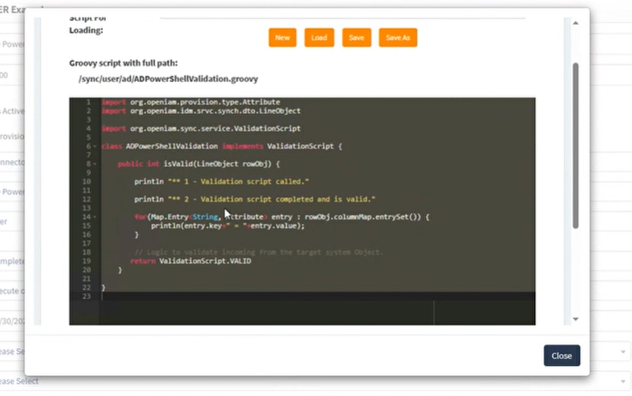This screenshot has height=396, width=632.
Task: Click line number 22 in gutter
Action: (87, 288)
